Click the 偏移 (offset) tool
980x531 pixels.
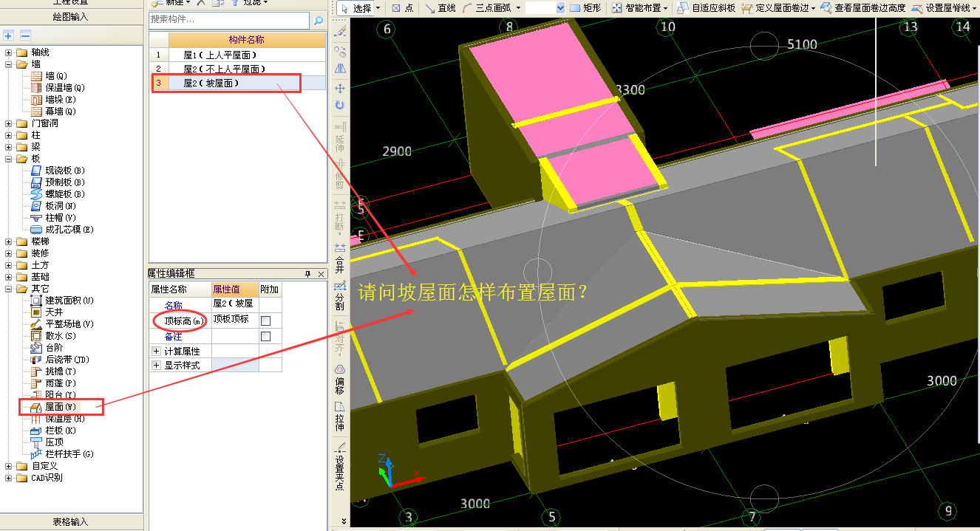coord(340,380)
